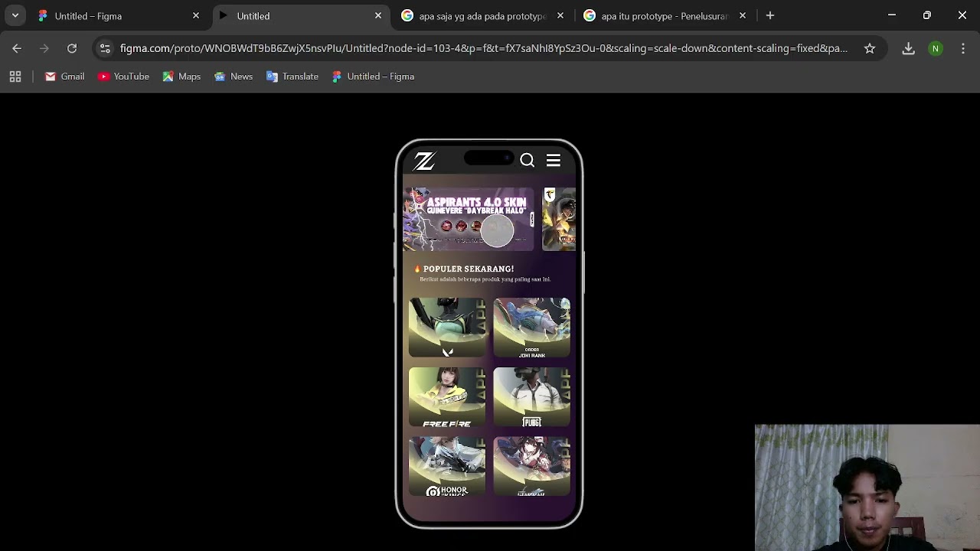Screen dimensions: 980x551
Task: Switch to 'apa saja yg ada pada prototype' tab
Action: pos(483,15)
